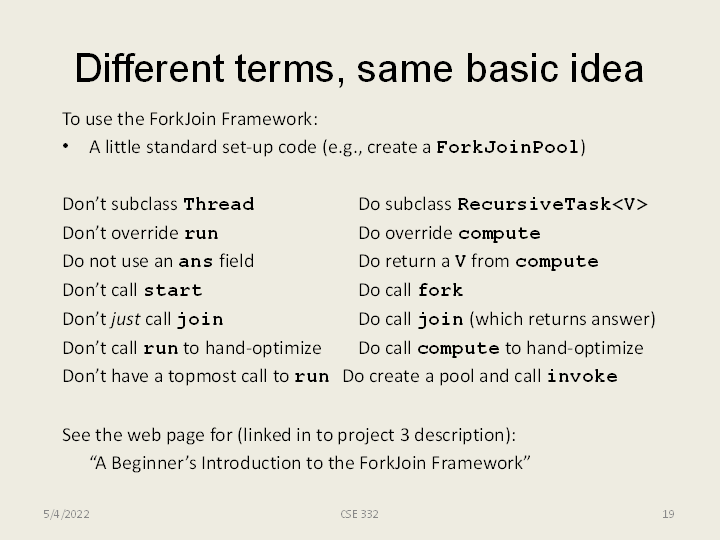Click "Don't call run to hand-optimize" line
720x540 pixels.
(x=192, y=348)
